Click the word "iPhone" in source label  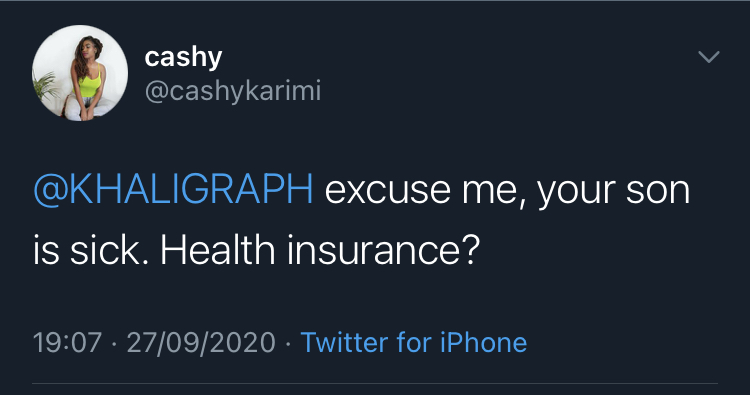pyautogui.click(x=484, y=342)
